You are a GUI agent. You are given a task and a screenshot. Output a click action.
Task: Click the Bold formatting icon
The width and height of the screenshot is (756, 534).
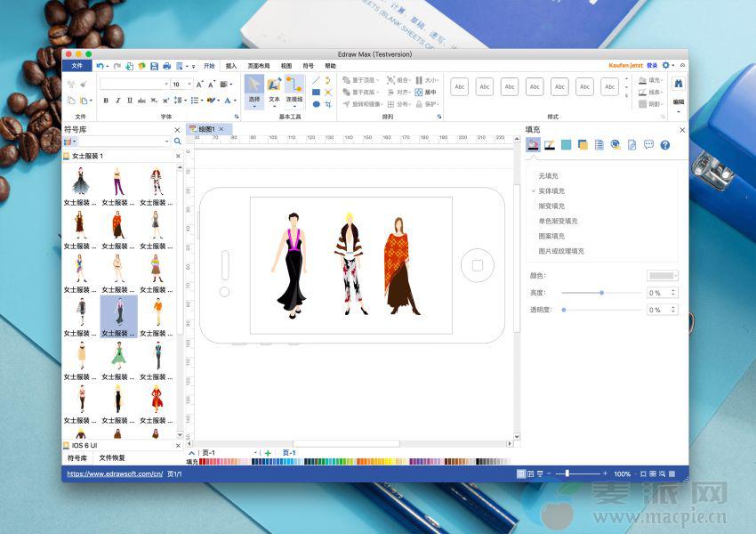click(106, 101)
